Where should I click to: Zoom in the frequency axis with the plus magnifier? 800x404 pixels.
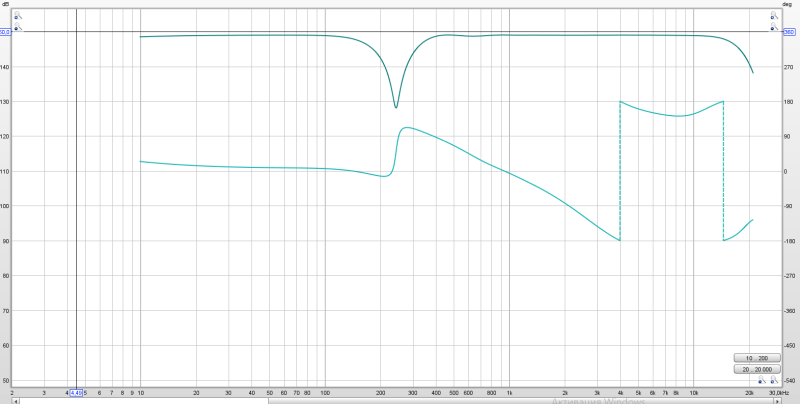coord(774,380)
